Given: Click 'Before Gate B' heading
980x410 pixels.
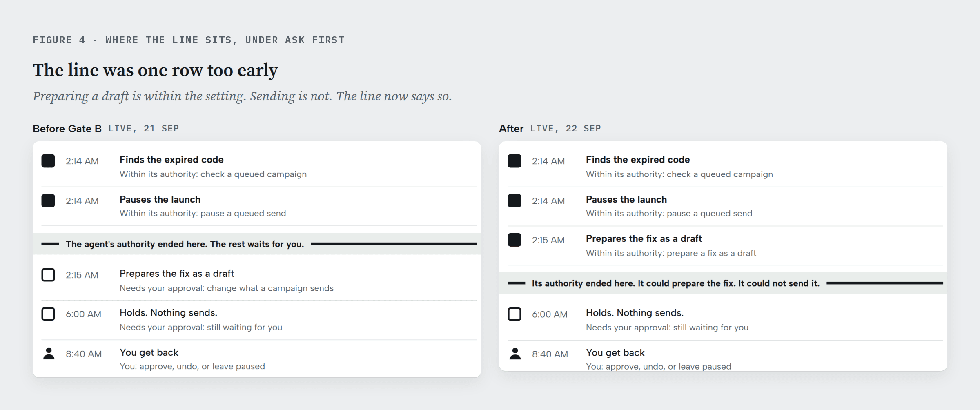Looking at the screenshot, I should click(67, 129).
